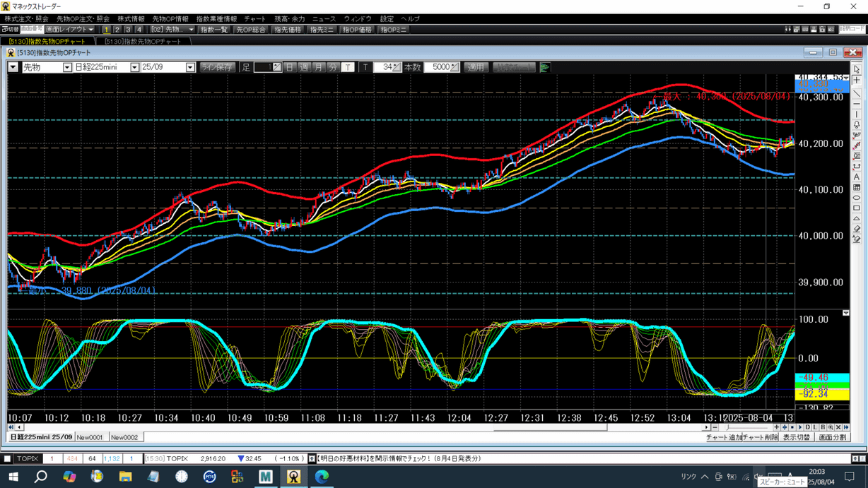Select the rectangle drawing tool
The width and height of the screenshot is (868, 488).
[857, 208]
